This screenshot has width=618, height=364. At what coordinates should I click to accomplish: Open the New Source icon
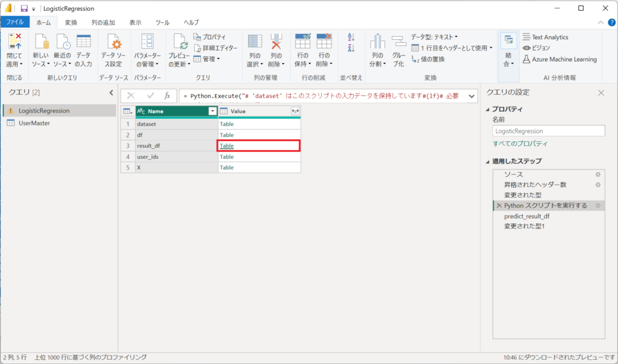pyautogui.click(x=41, y=42)
